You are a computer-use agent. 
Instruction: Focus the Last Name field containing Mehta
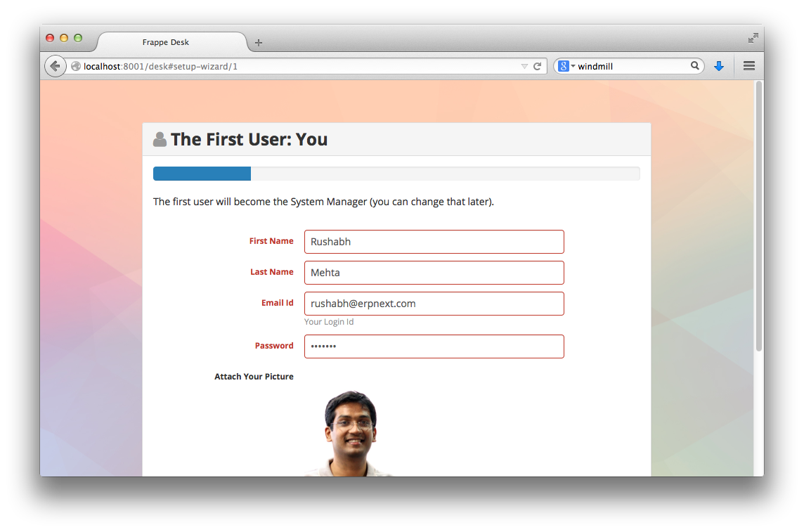434,273
